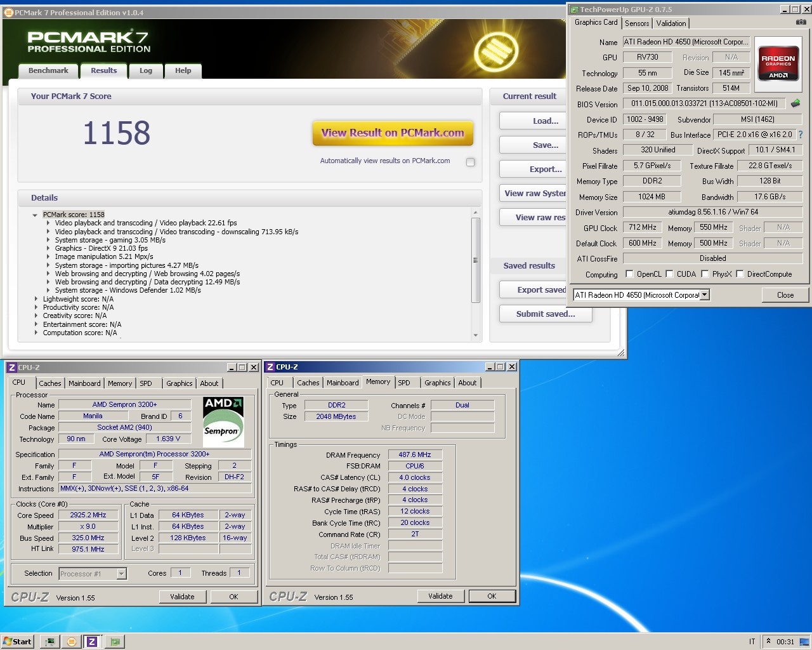
Task: Open Caches tab in left CPU-Z window
Action: (50, 383)
